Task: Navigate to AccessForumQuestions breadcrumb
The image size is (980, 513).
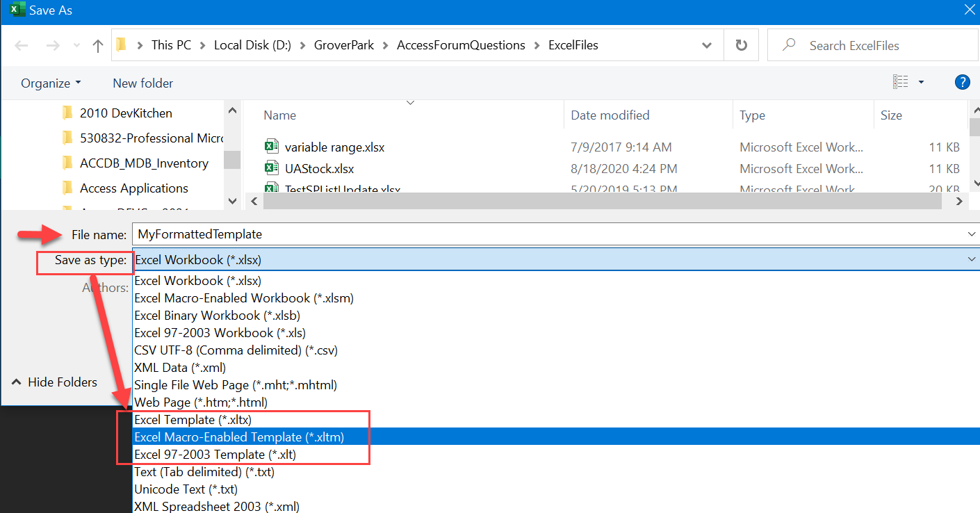Action: [x=461, y=45]
